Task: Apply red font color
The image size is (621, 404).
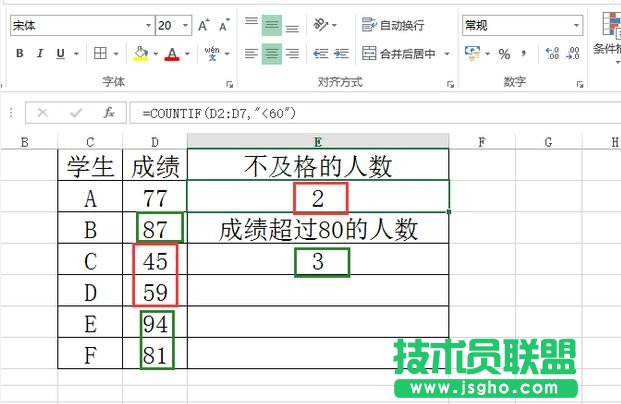Action: pyautogui.click(x=172, y=54)
